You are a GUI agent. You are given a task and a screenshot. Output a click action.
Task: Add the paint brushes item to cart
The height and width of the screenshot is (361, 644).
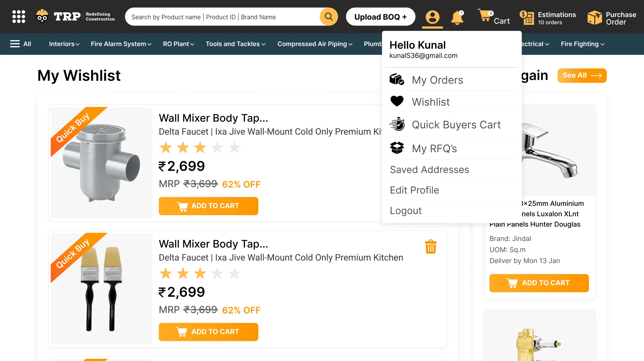[208, 332]
